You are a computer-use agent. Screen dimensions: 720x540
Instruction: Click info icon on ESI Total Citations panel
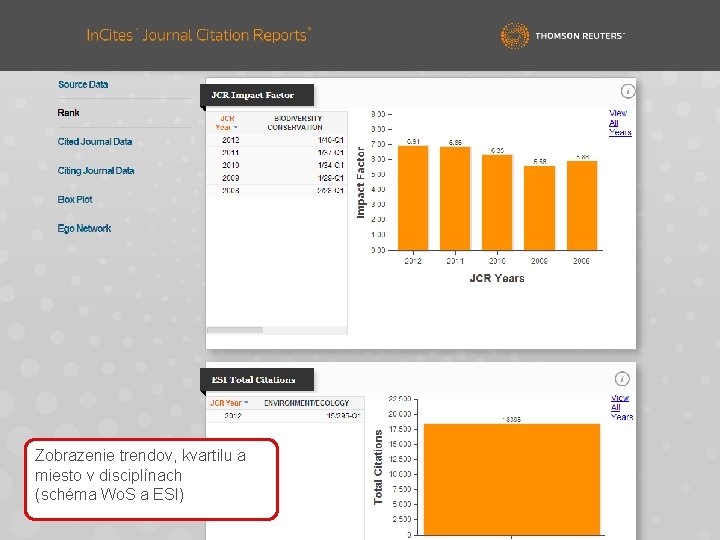coord(622,379)
